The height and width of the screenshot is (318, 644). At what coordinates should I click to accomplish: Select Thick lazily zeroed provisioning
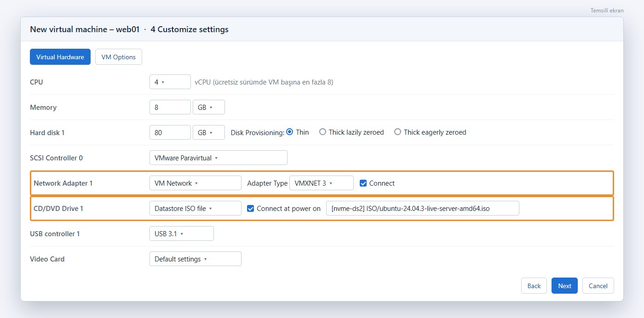pos(322,132)
